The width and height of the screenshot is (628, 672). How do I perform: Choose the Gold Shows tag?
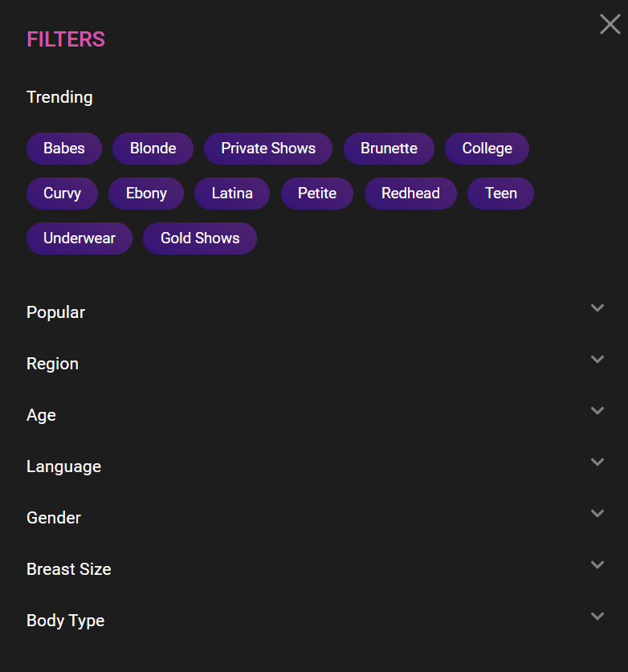pyautogui.click(x=200, y=238)
